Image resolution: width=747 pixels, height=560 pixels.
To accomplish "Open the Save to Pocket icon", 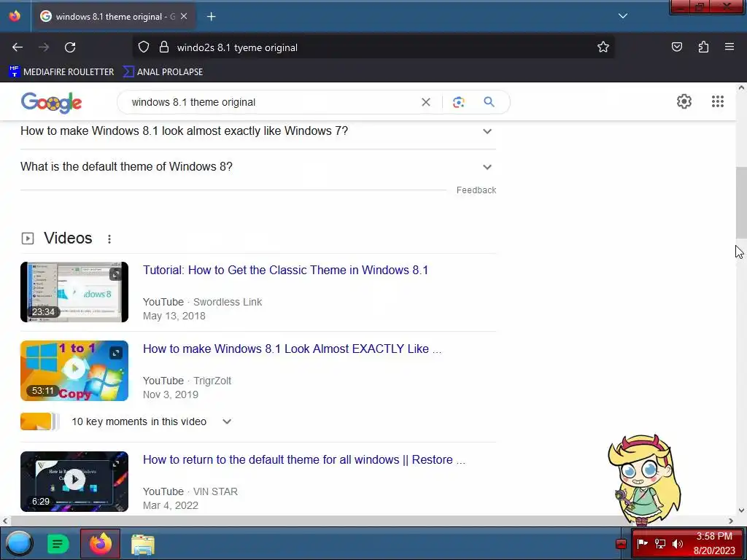I will coord(677,47).
